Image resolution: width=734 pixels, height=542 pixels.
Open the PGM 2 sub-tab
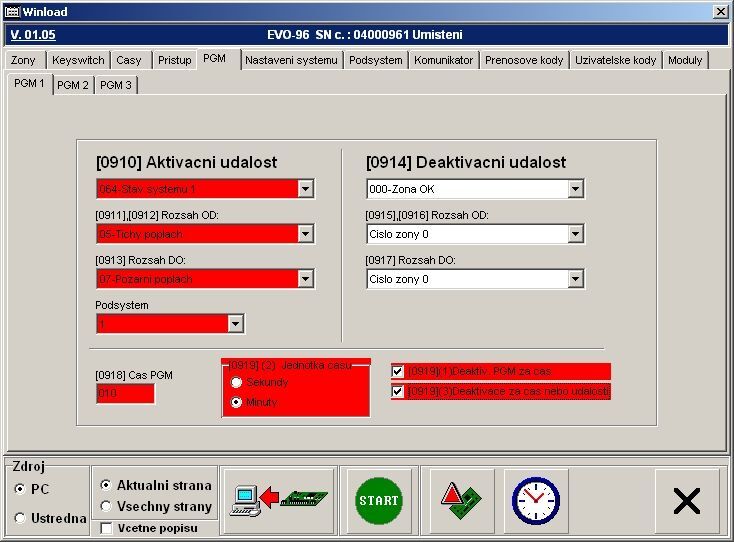point(73,85)
